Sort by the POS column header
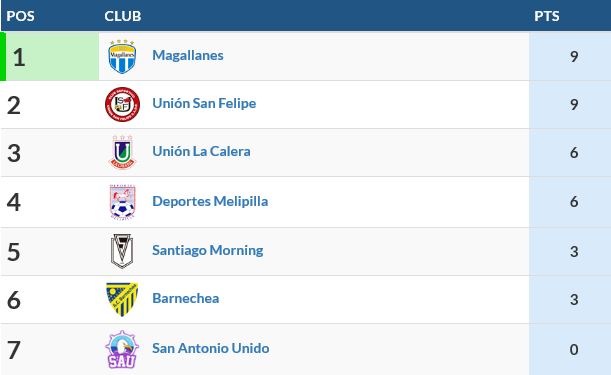The width and height of the screenshot is (611, 375). pos(21,16)
